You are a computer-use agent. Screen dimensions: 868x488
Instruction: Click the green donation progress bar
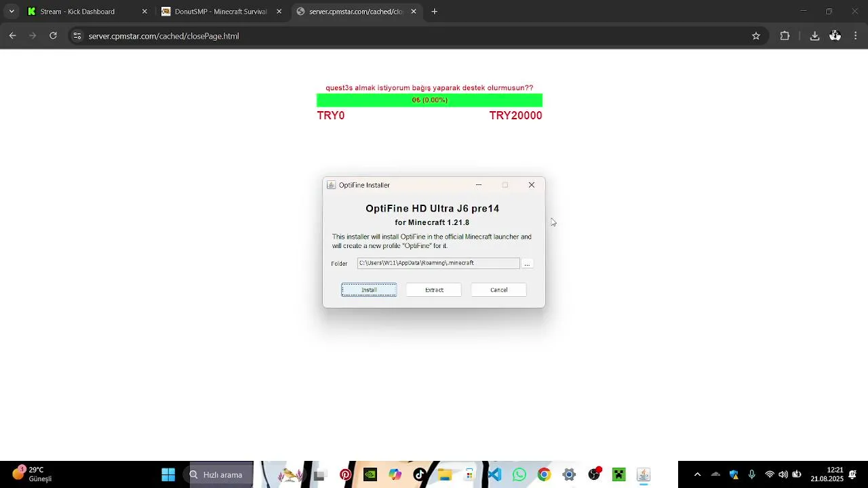pyautogui.click(x=429, y=100)
